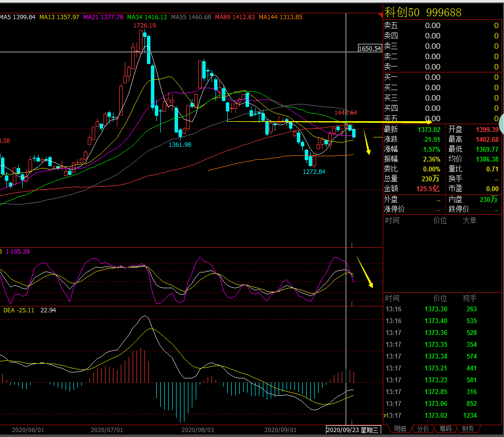Select the 卖三 order book row
Image resolution: width=504 pixels, height=437 pixels.
coord(442,46)
